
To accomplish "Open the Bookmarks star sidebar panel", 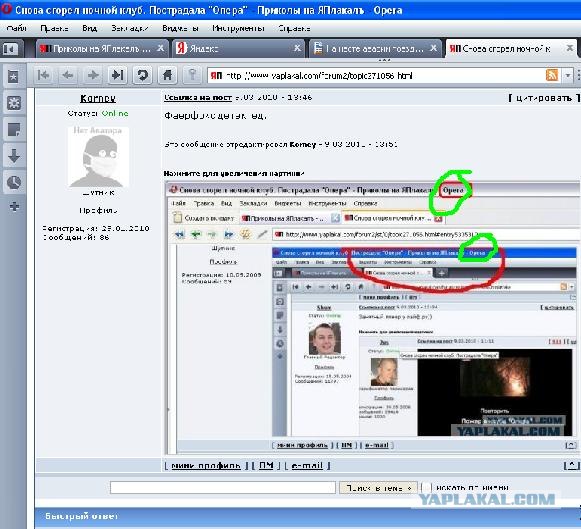I will pyautogui.click(x=14, y=77).
